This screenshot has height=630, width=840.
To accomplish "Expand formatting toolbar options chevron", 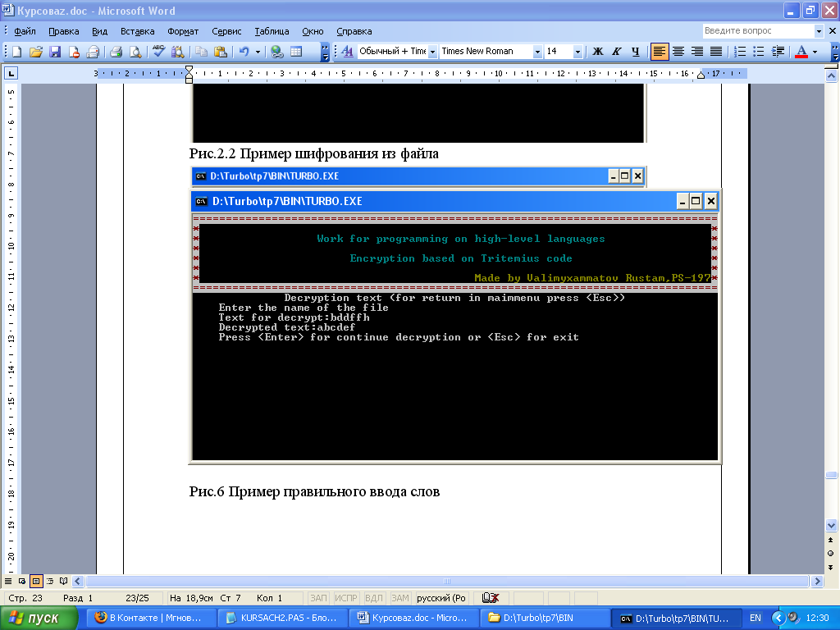I will (x=835, y=52).
